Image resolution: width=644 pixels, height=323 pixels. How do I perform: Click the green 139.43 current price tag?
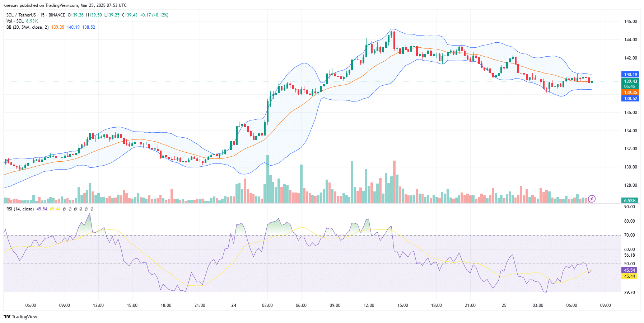tap(630, 84)
